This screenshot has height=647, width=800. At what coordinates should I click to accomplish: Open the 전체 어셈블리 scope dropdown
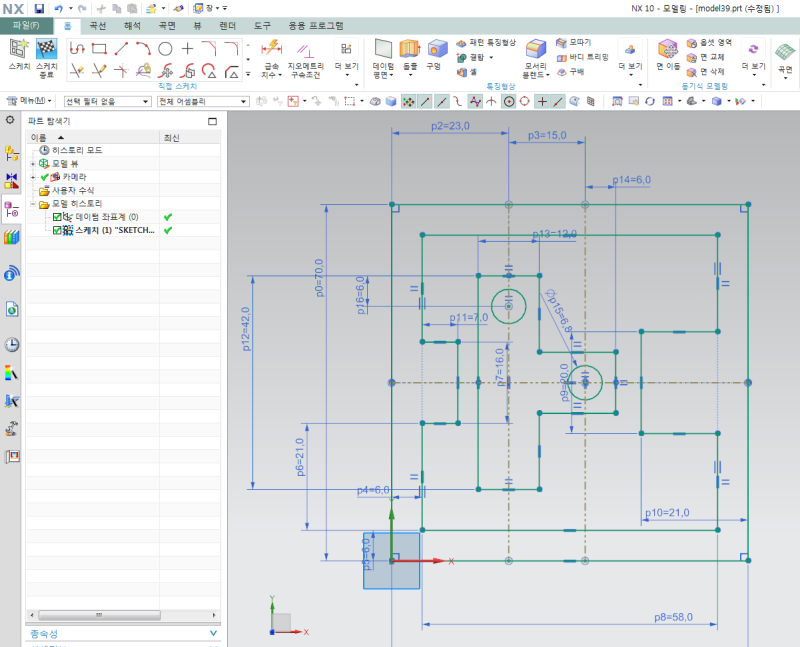click(202, 101)
